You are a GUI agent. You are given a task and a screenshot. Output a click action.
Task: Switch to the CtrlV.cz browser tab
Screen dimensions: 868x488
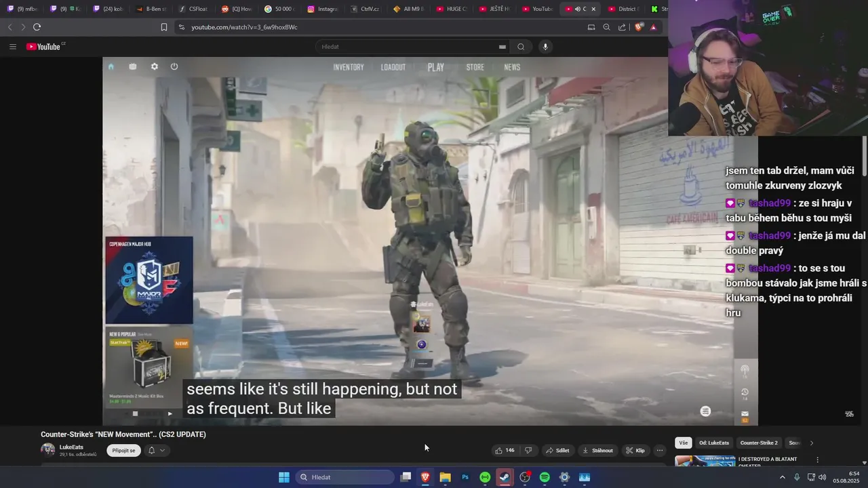[365, 9]
